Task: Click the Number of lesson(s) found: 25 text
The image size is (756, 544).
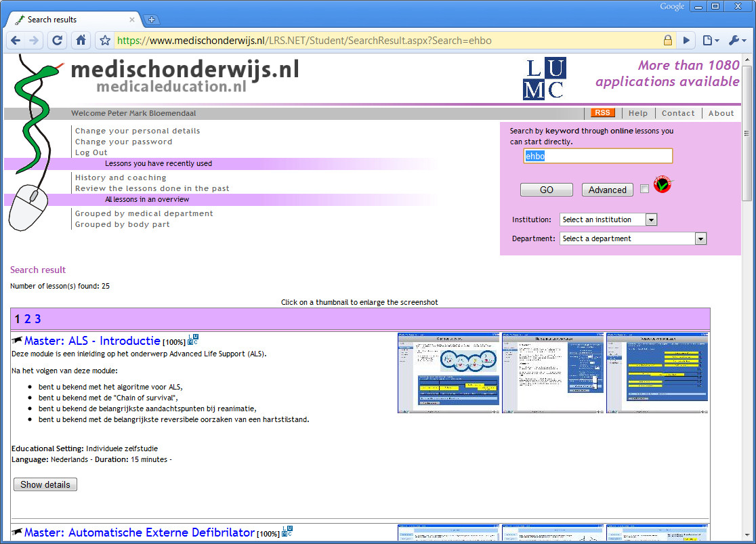Action: (60, 286)
